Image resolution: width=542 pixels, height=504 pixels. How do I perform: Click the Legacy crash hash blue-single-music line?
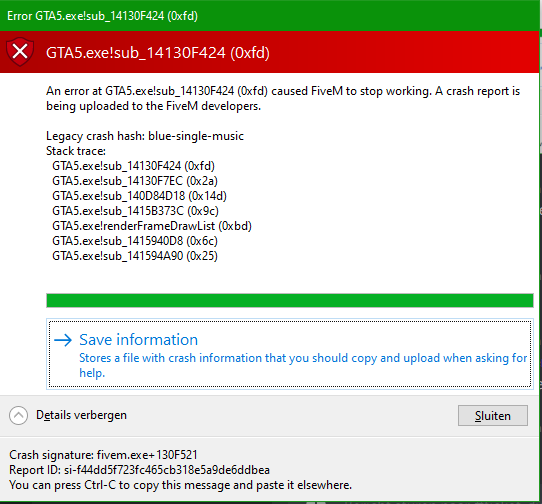(145, 136)
